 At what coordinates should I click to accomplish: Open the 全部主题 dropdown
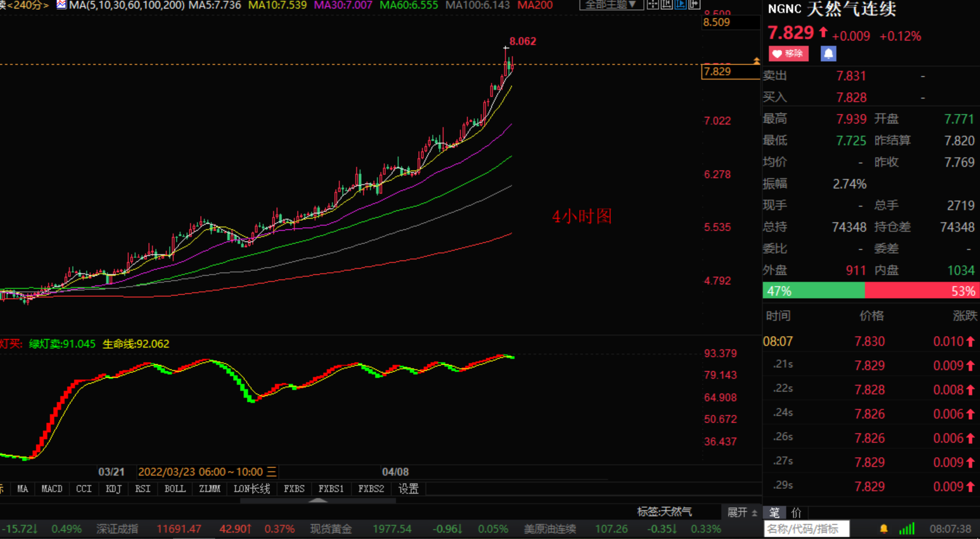pos(610,5)
